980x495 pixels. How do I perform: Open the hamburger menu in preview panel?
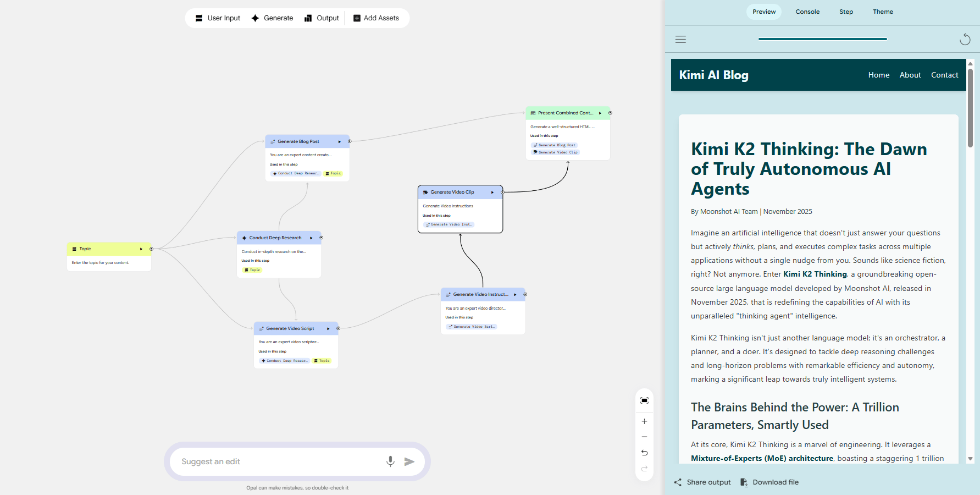click(680, 39)
